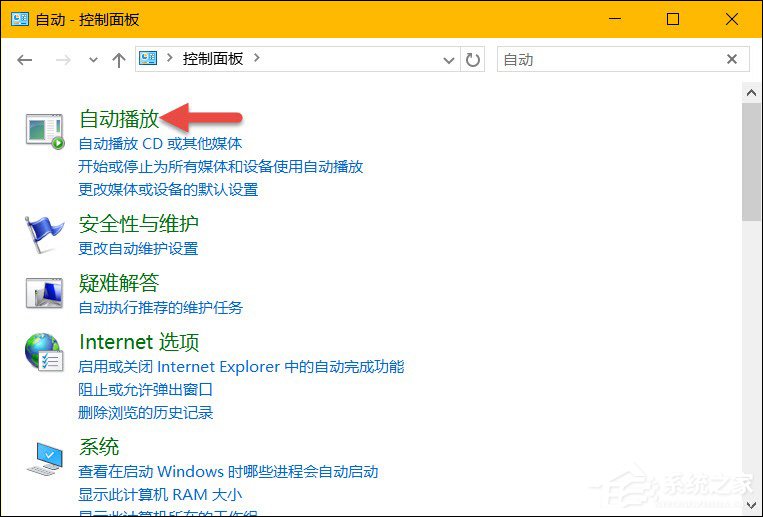Click the blue flag Security icon
Screen dimensions: 763x517
[x=44, y=235]
